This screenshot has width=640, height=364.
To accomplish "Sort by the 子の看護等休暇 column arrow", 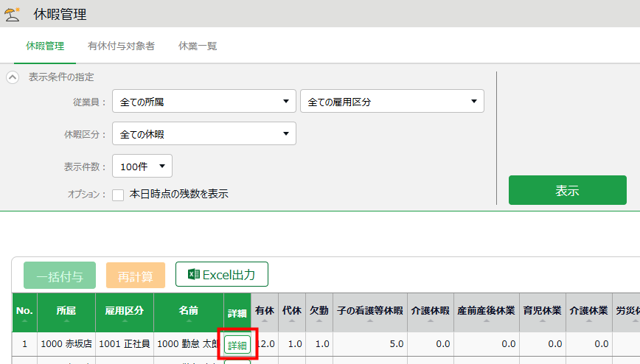I will [369, 323].
